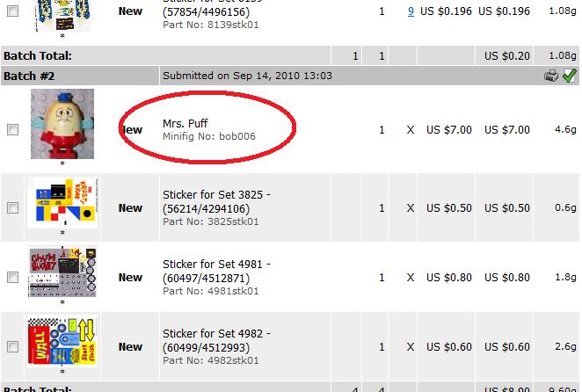Screen dimensions: 582x392
Task: Click the green checkmark icon for Batch #2
Action: coord(569,76)
